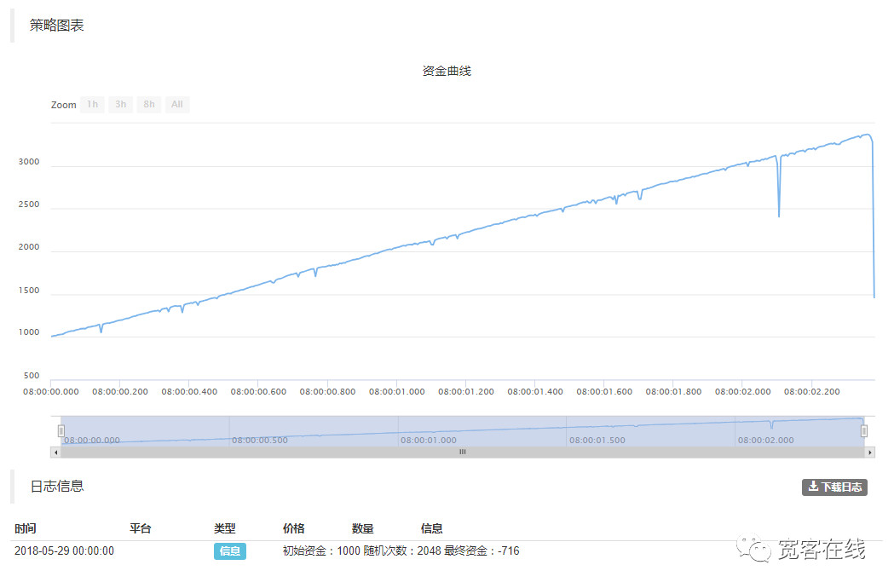Download the log with 下载日志 button

click(834, 487)
